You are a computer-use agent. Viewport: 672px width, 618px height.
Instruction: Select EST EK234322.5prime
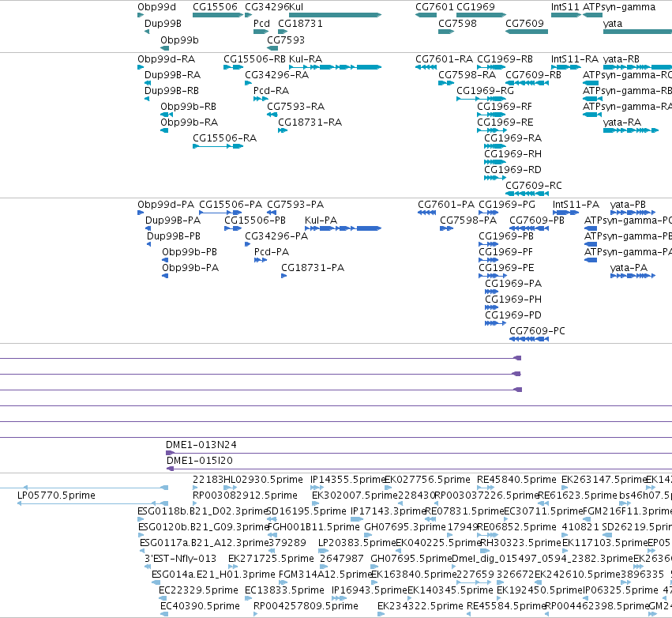[x=381, y=614]
